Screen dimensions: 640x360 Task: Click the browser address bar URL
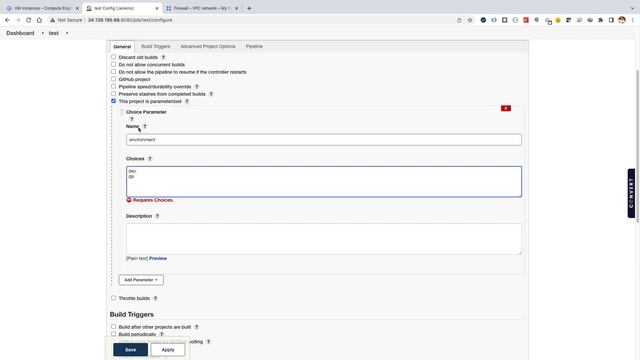130,20
